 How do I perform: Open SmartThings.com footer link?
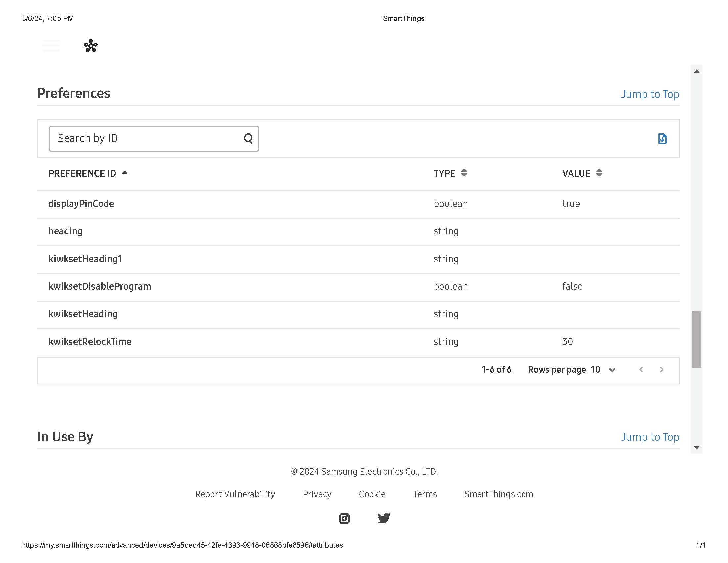coord(499,494)
